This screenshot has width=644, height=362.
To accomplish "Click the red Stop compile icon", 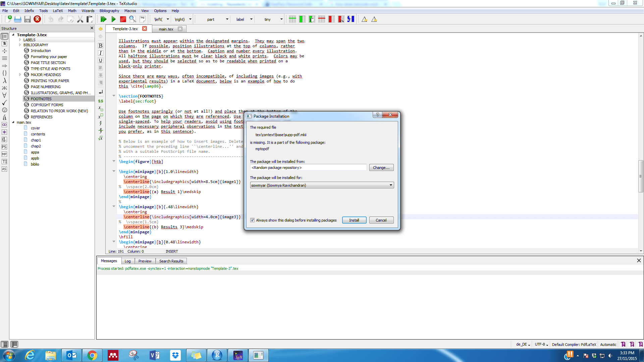I will [x=123, y=19].
